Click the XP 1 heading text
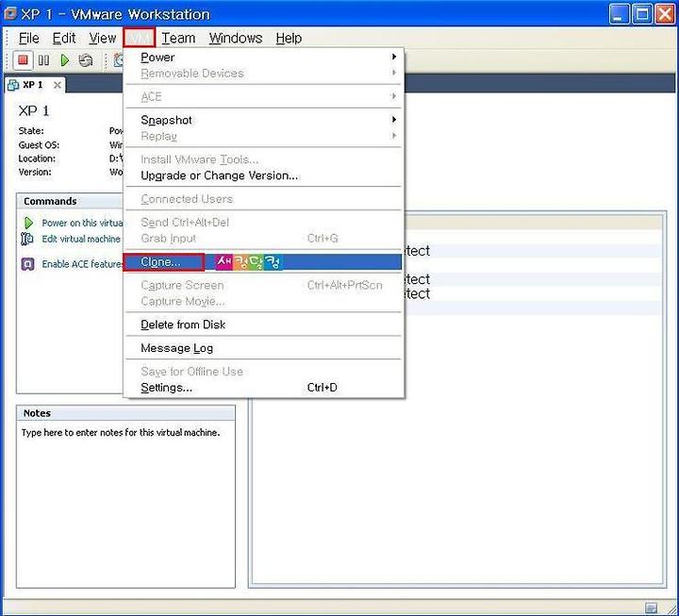The image size is (679, 616). [x=34, y=111]
